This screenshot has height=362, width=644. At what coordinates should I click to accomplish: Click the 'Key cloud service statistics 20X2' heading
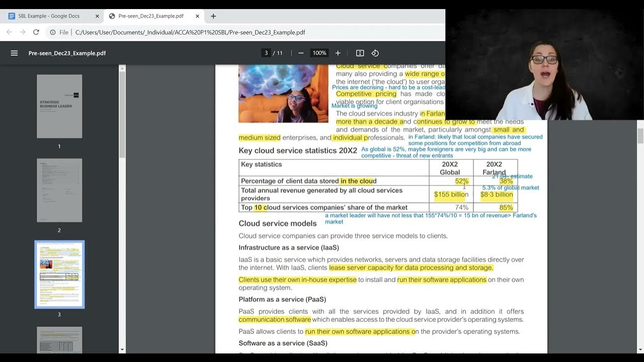[298, 150]
